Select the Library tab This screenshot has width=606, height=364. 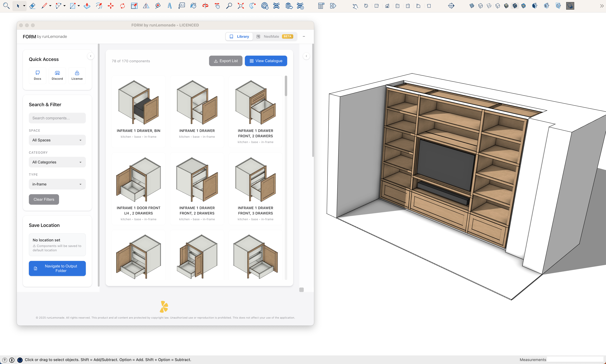[x=239, y=37]
